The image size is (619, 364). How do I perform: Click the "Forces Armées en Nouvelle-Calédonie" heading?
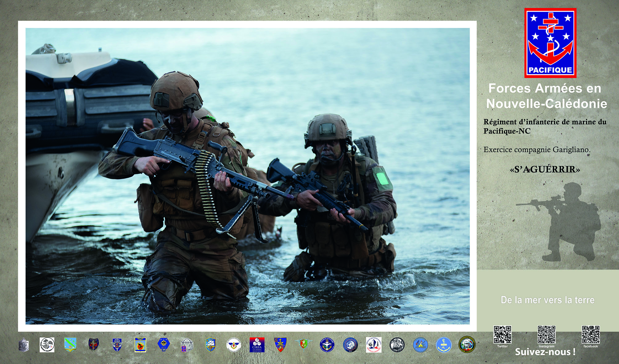(x=546, y=96)
